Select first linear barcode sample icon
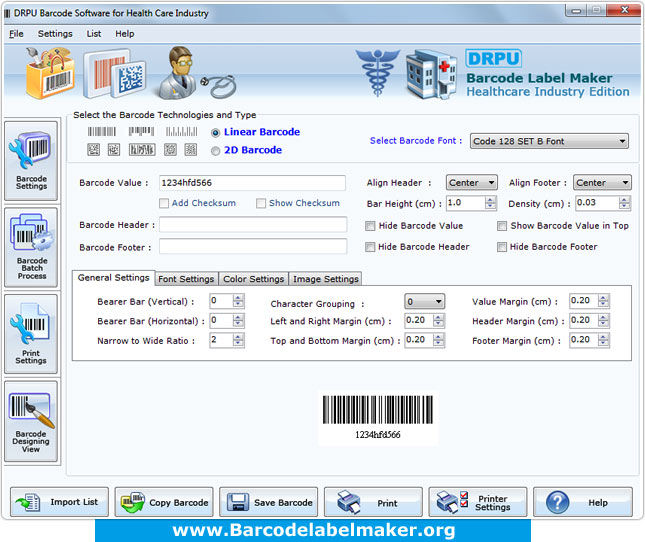Viewport: 645px width, 542px height. tap(102, 132)
